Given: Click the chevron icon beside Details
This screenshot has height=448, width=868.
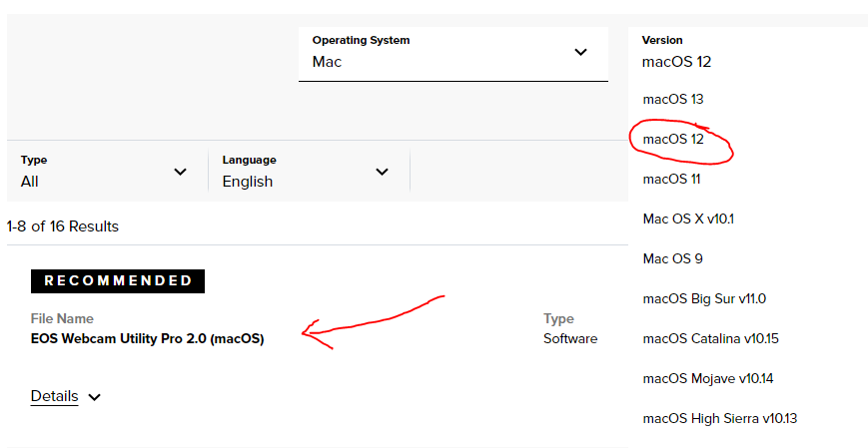Looking at the screenshot, I should (x=95, y=397).
